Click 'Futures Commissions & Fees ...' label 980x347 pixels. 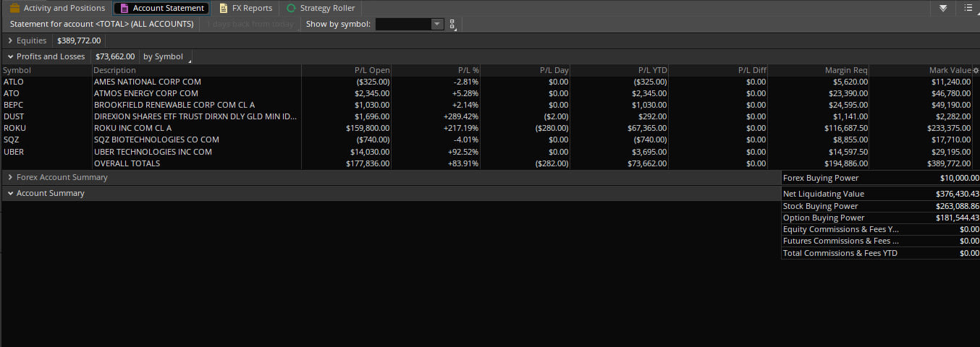(x=841, y=241)
